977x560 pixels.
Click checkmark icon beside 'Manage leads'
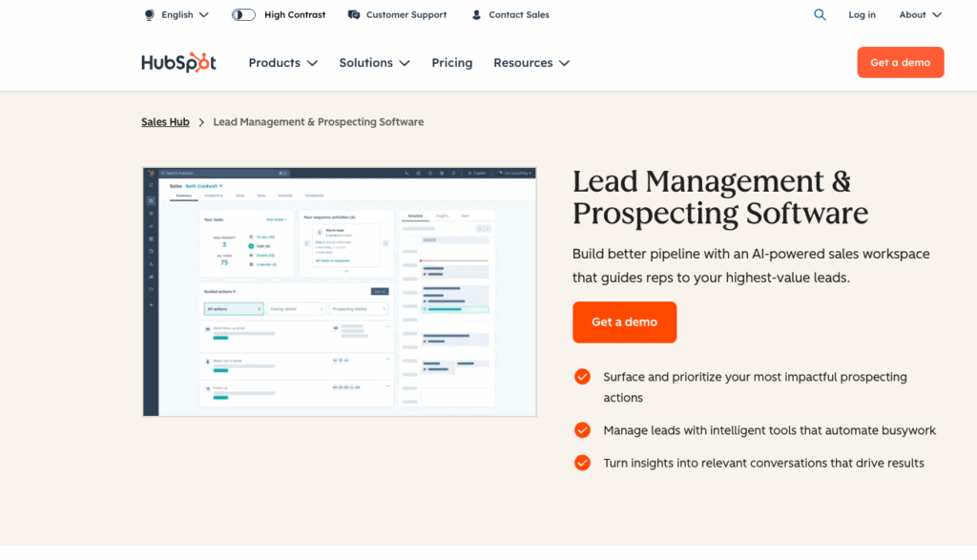582,430
